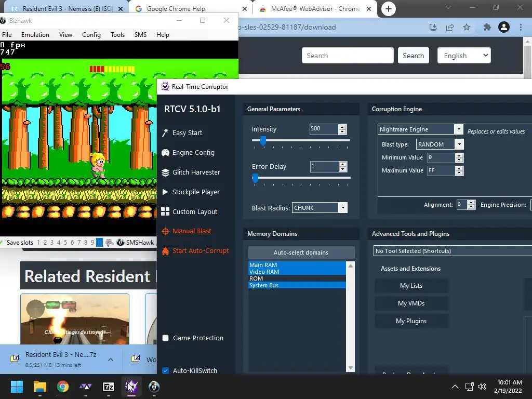Open Chrome extensions puzzle icon
Viewport: 532px width, 399px height.
487,27
